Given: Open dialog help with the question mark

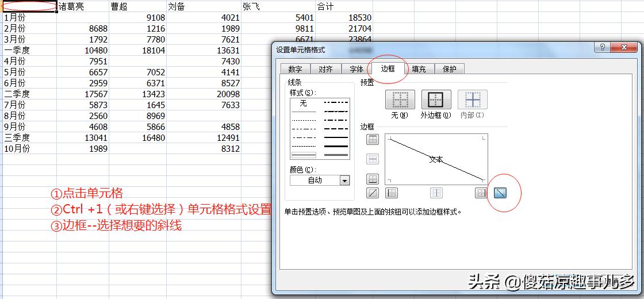Looking at the screenshot, I should [602, 47].
